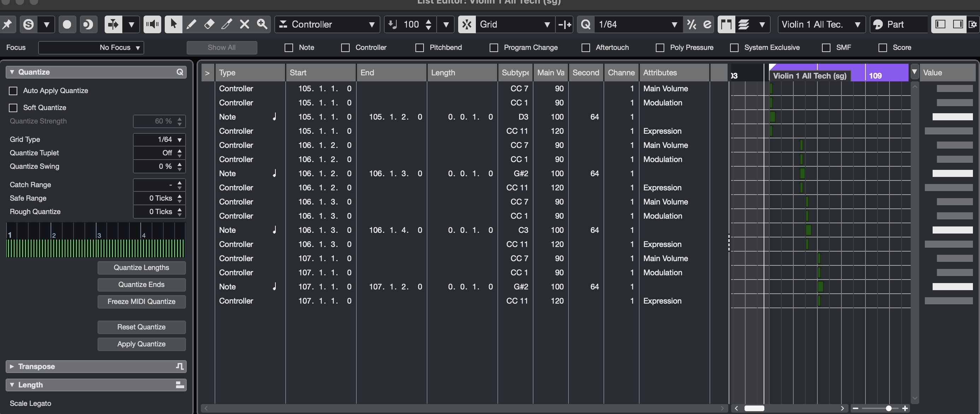The image size is (980, 414).
Task: Open the Controller insert type dropdown
Action: click(x=327, y=24)
